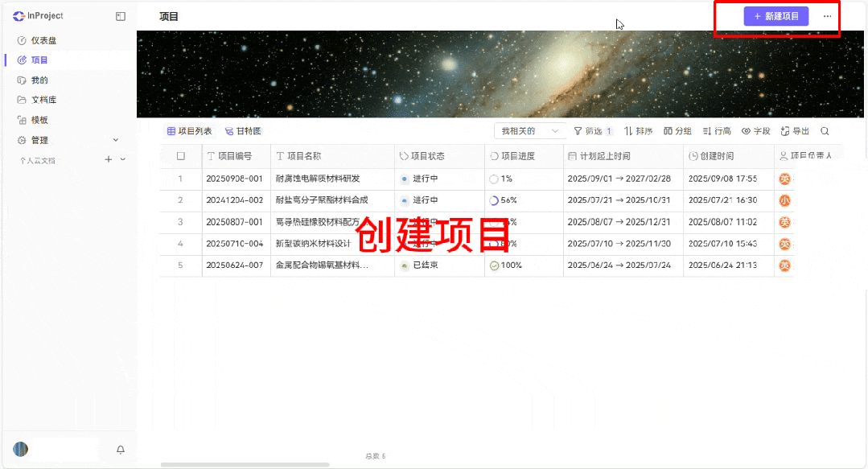
Task: Click created time 2025/06/24 21:13
Action: 722,265
